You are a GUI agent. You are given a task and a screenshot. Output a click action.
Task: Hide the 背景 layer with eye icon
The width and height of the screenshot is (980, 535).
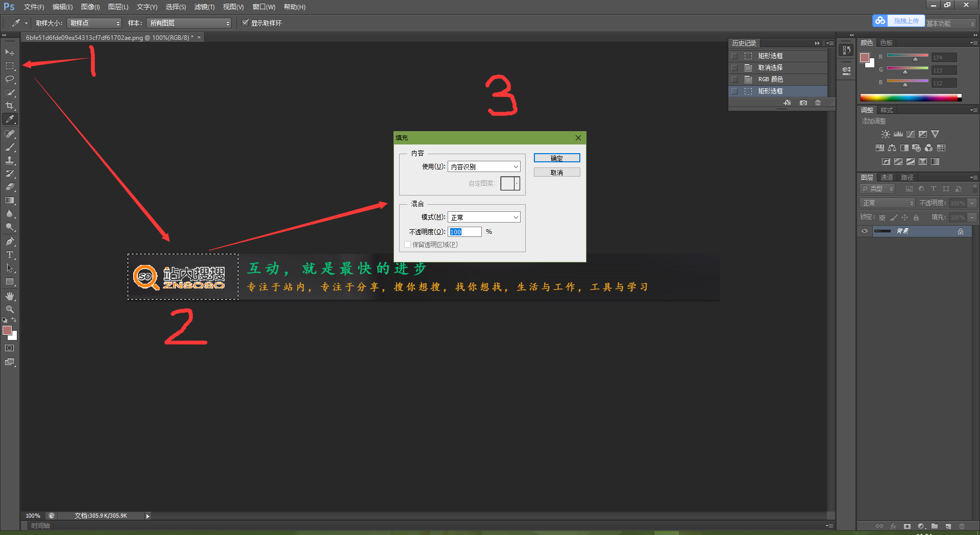point(865,231)
